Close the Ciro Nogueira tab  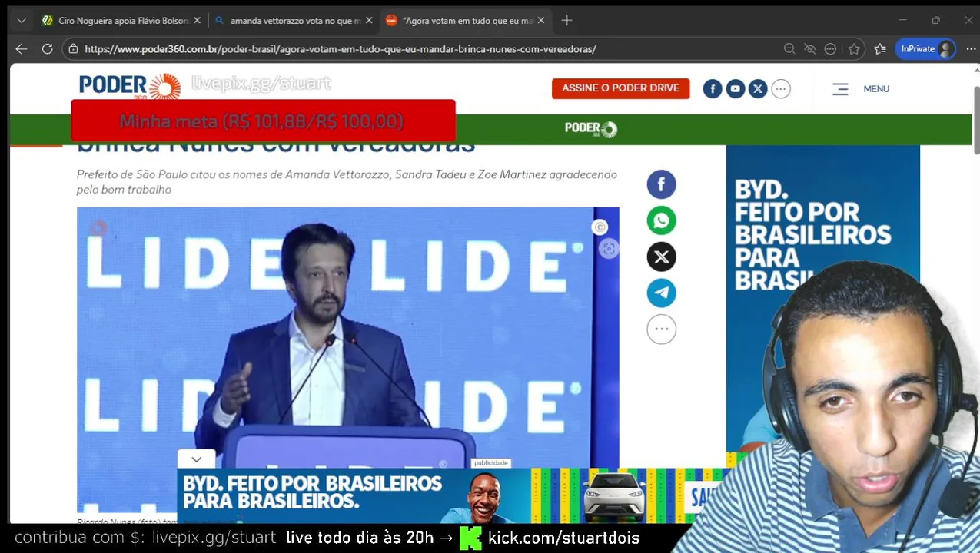197,21
